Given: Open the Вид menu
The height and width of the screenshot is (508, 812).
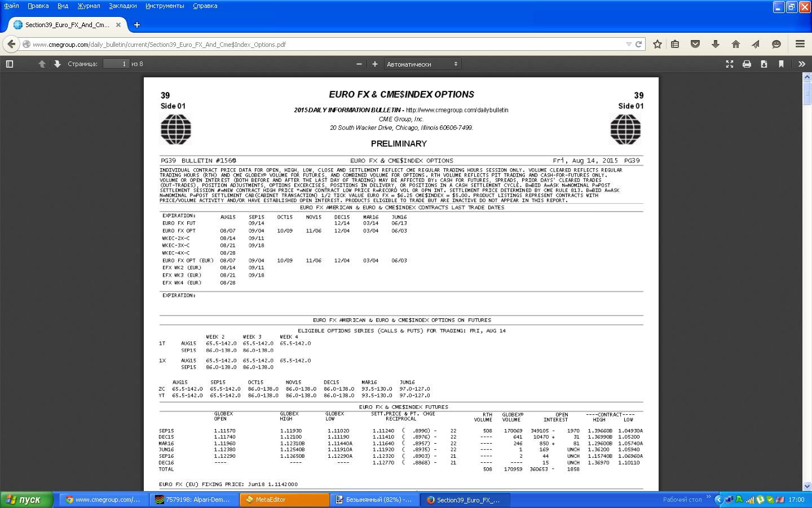Looking at the screenshot, I should [x=63, y=6].
